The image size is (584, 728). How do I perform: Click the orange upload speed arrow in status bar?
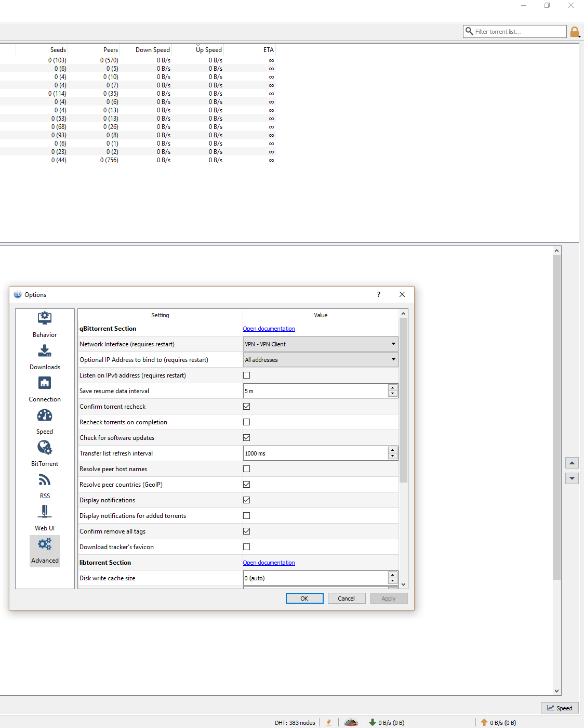pyautogui.click(x=484, y=722)
